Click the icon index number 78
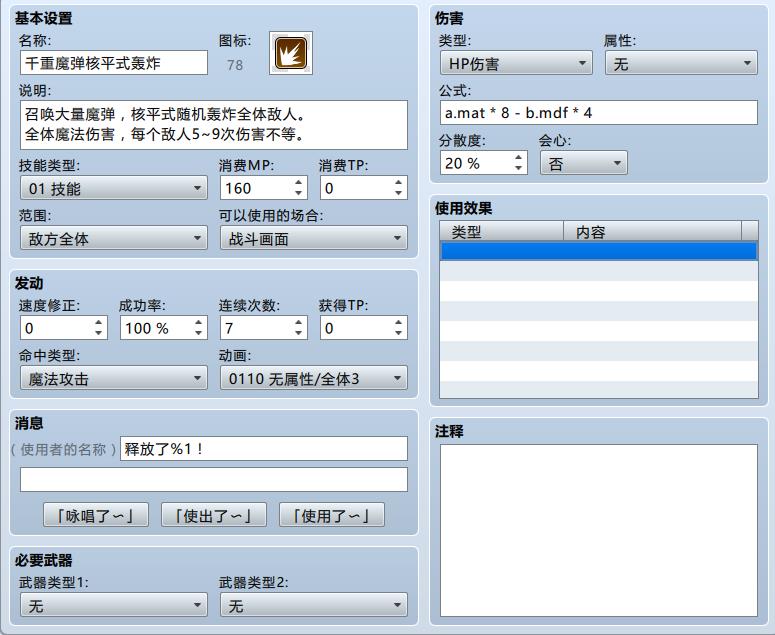The height and width of the screenshot is (635, 775). (235, 65)
